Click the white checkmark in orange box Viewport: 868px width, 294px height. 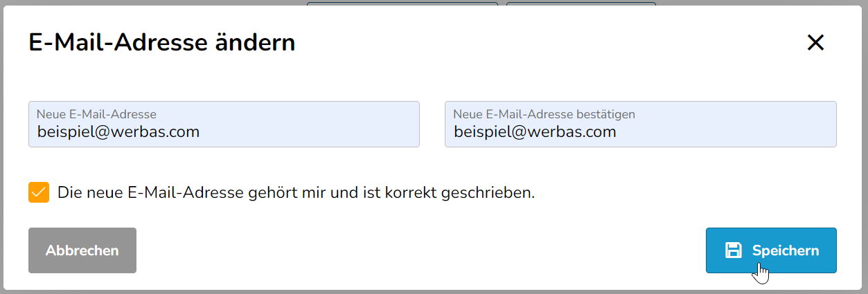coord(39,192)
